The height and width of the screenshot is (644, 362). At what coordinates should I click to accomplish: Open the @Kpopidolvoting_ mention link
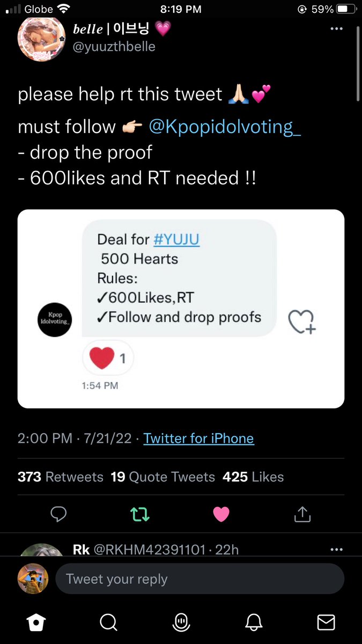(x=225, y=127)
